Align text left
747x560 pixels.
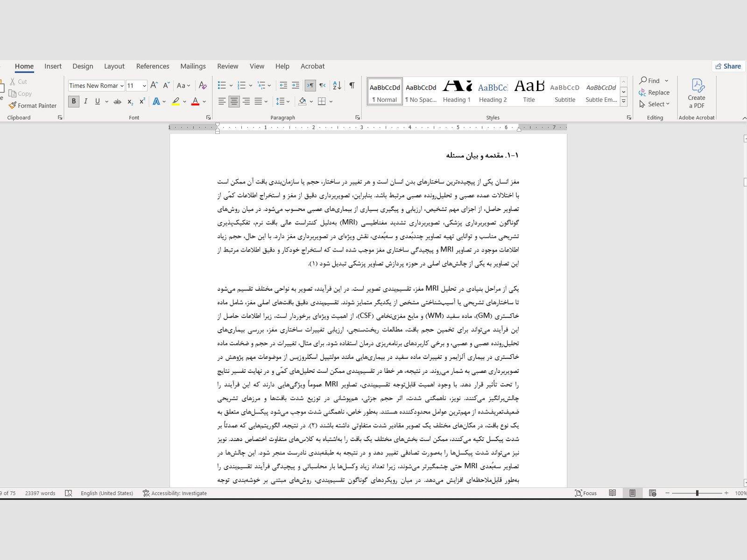click(x=222, y=101)
